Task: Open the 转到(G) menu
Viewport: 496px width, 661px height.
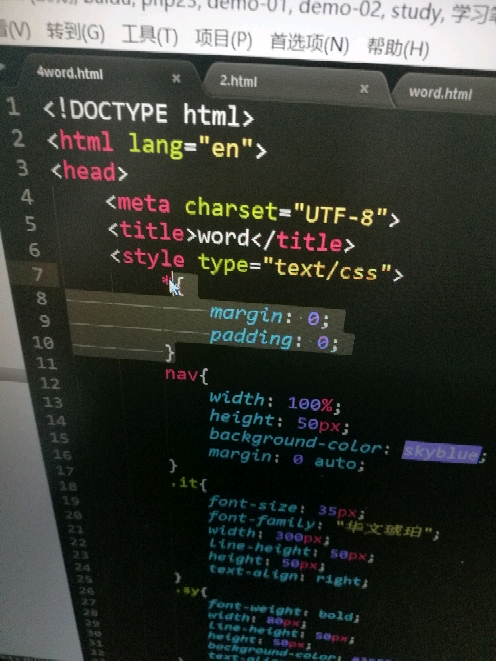Action: pos(75,32)
